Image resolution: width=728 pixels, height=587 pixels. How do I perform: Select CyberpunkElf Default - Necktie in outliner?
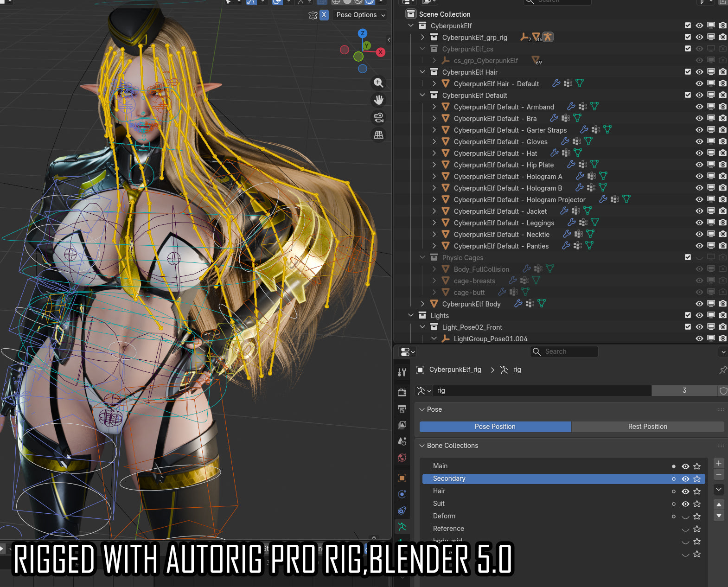click(501, 235)
